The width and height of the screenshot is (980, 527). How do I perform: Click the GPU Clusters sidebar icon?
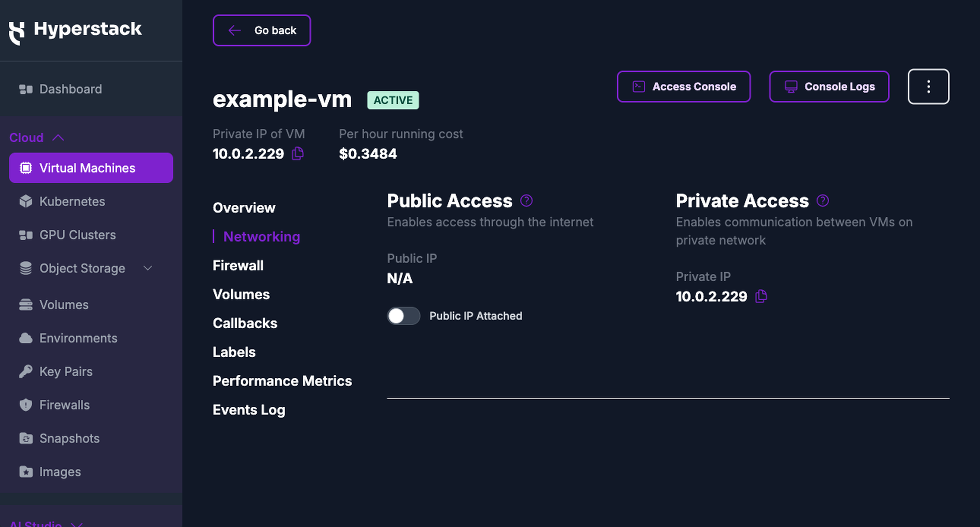(26, 235)
